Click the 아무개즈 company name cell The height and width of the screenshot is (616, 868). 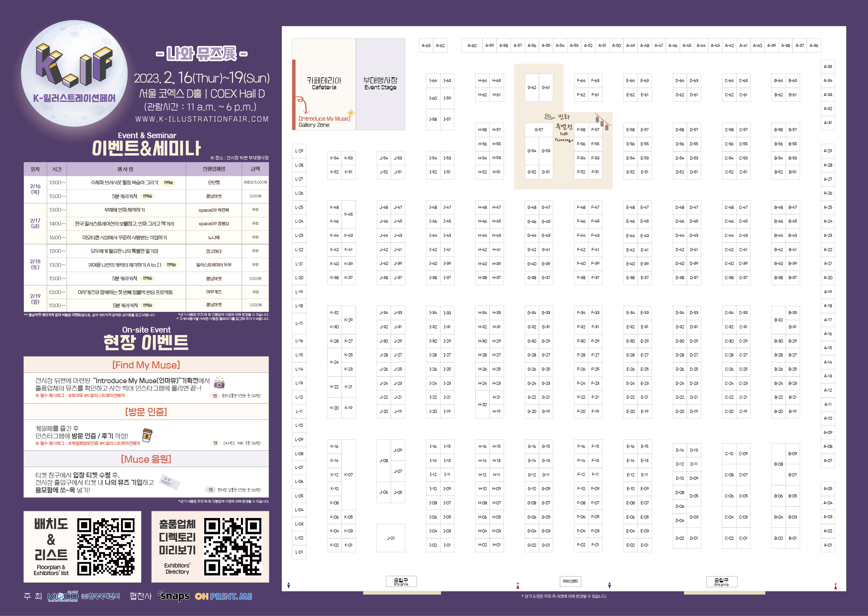[214, 292]
